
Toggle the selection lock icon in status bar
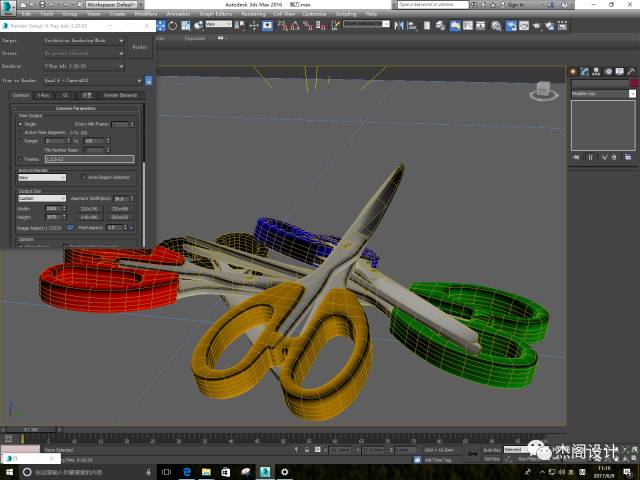307,449
